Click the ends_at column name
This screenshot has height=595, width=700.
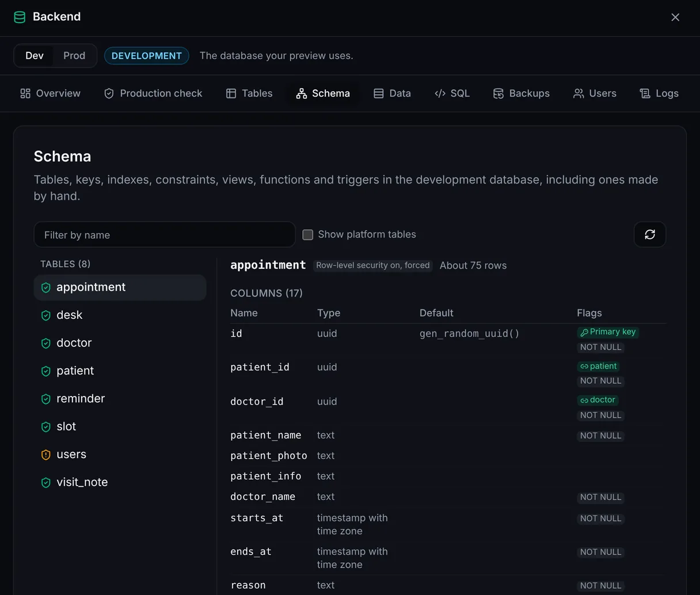[251, 552]
